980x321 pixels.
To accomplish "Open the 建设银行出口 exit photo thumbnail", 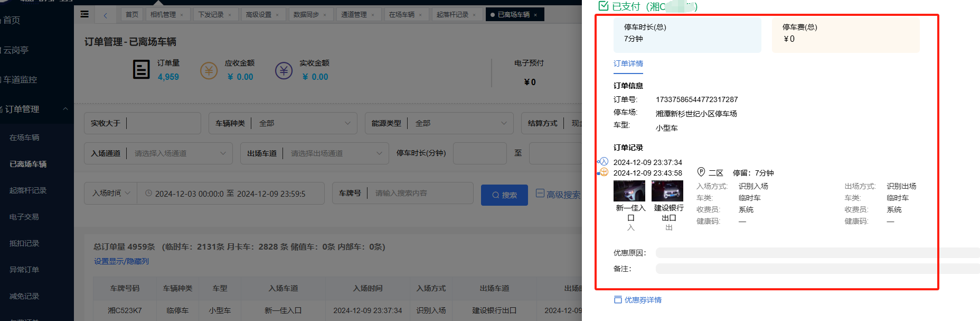I will click(667, 191).
